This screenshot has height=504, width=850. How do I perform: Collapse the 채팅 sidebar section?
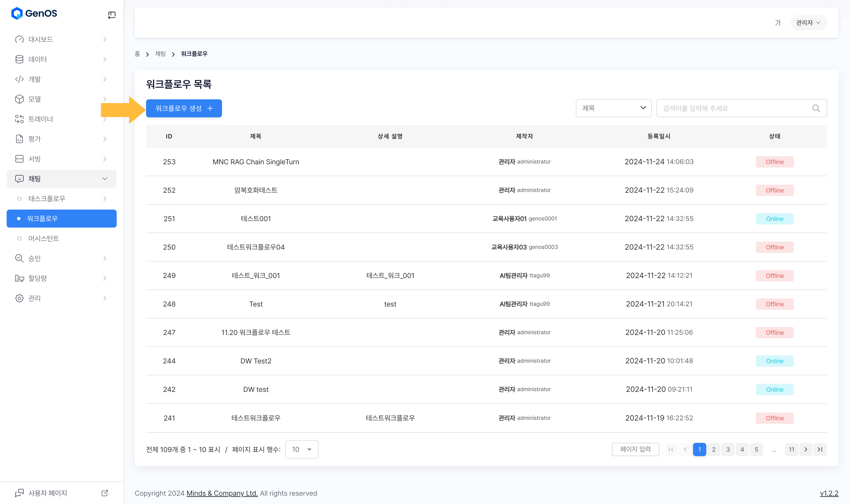pyautogui.click(x=61, y=179)
